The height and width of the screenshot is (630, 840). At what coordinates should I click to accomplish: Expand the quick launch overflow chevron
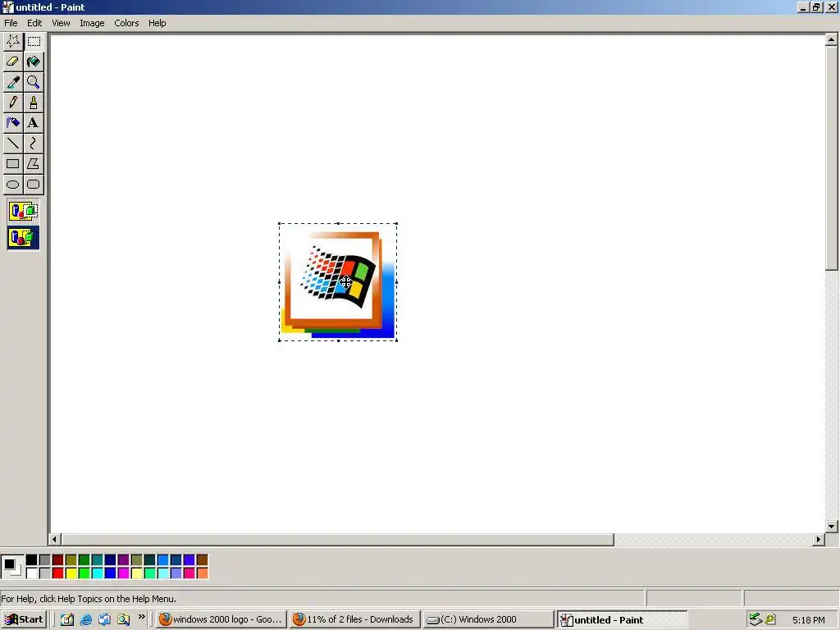coord(141,617)
